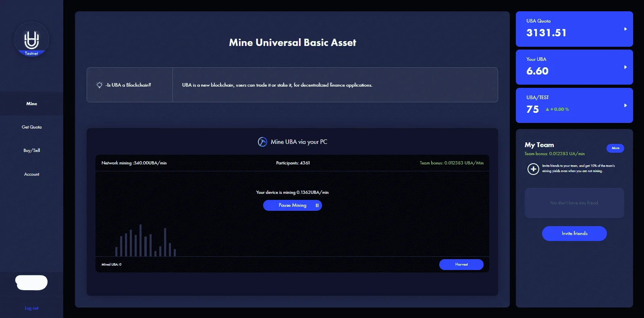The image size is (644, 318).
Task: Click the UBA/TEST price value 75
Action: 532,109
